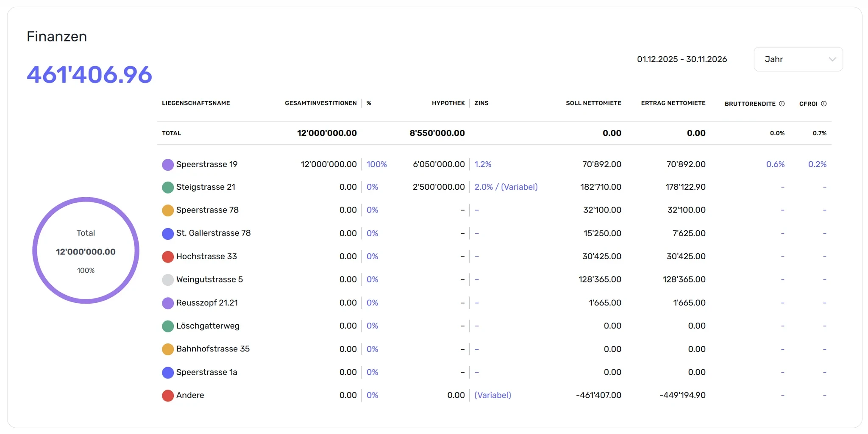
Task: Click the purple dot beside Reusszopf 21.21
Action: click(x=168, y=303)
